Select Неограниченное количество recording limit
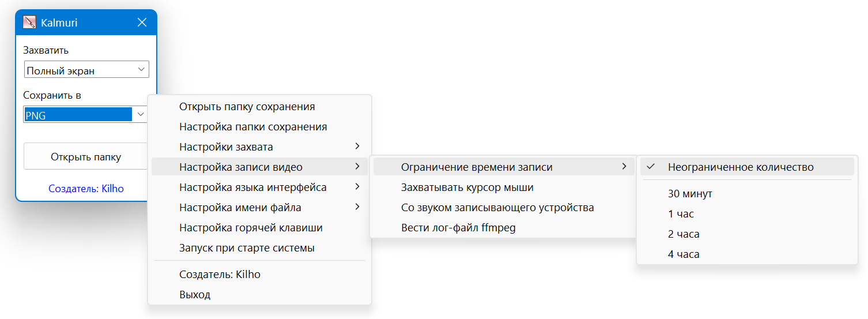 pyautogui.click(x=741, y=167)
